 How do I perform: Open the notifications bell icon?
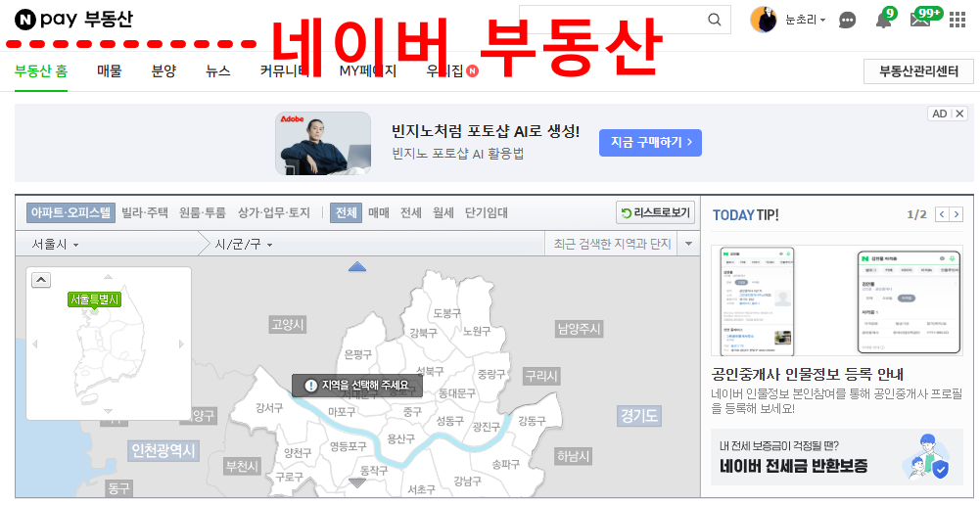pos(883,20)
